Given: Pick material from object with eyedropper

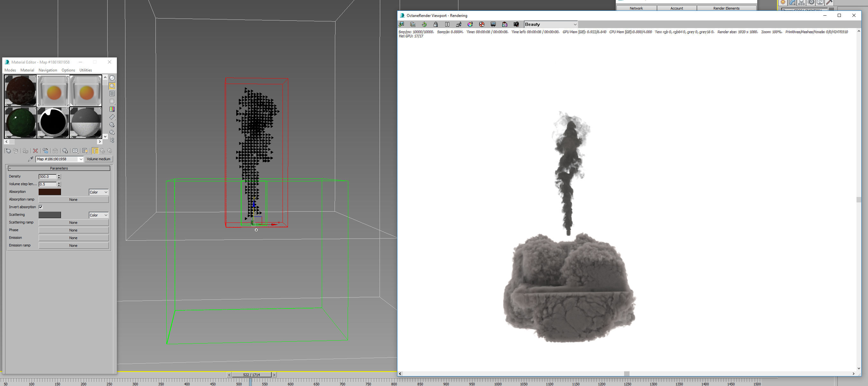Looking at the screenshot, I should coord(31,159).
